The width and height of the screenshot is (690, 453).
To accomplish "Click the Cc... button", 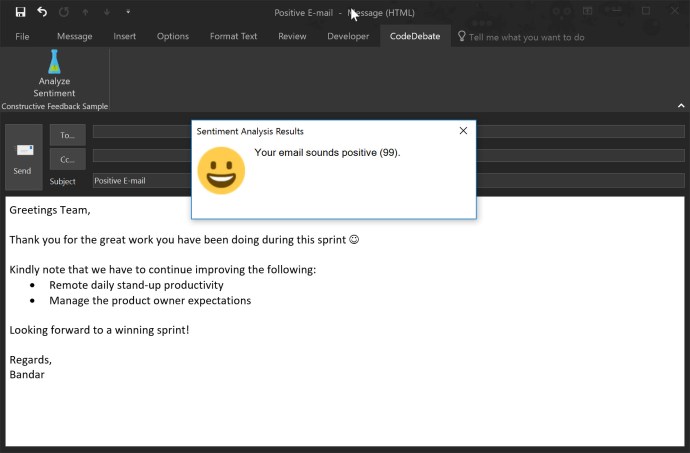I will pyautogui.click(x=67, y=159).
